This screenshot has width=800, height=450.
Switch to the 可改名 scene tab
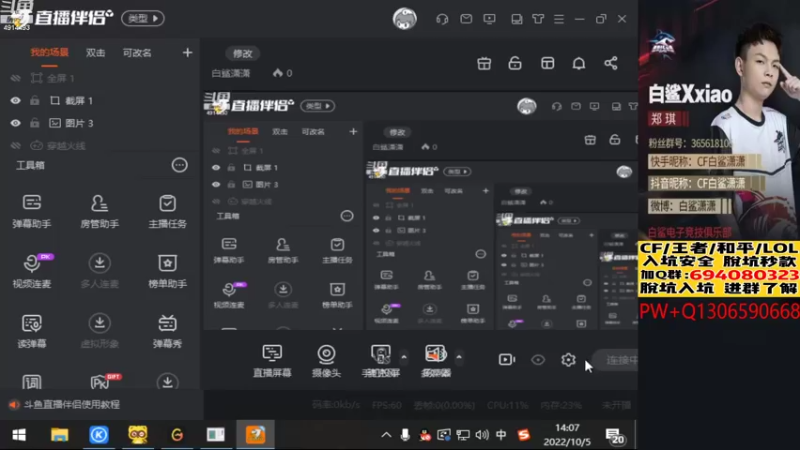coord(137,53)
